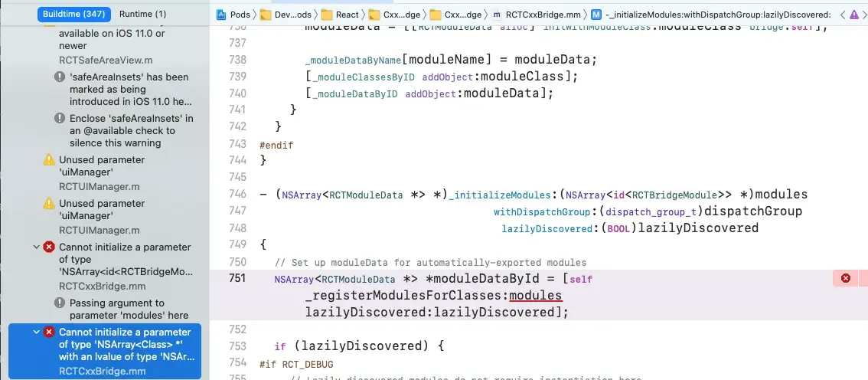Click '_registerModulesForClasses' in the code
Viewport: 868px width, 380px height.
point(405,296)
